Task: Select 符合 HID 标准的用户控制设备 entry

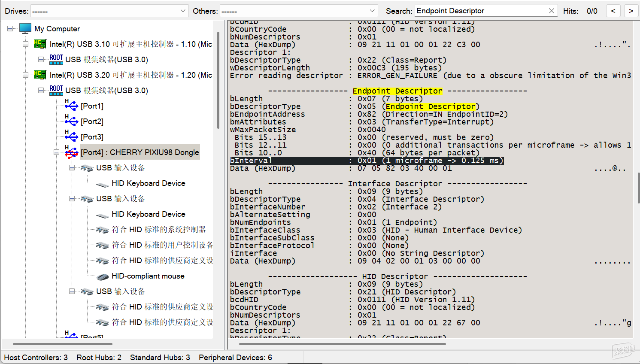Action: (162, 245)
